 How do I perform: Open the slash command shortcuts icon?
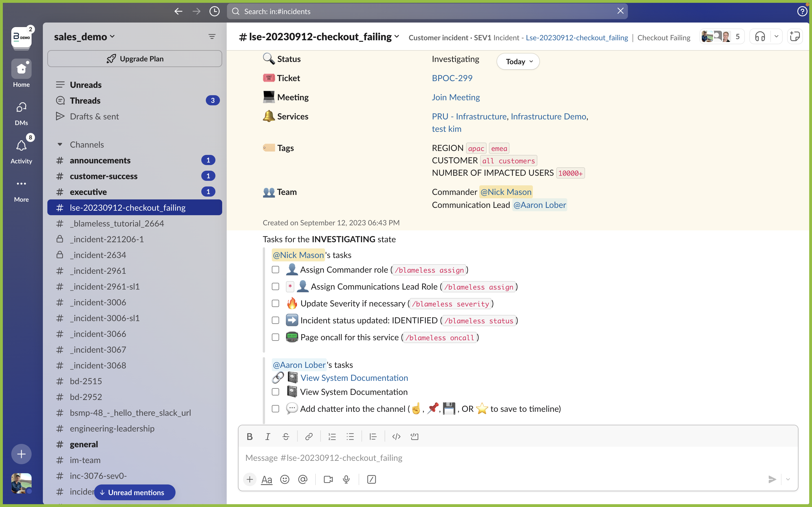point(371,479)
